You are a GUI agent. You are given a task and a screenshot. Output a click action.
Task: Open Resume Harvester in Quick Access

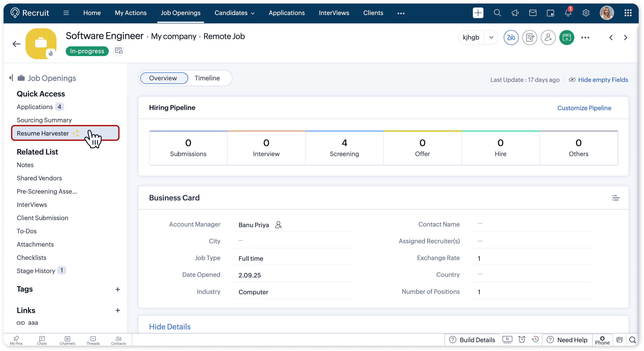[x=43, y=133]
